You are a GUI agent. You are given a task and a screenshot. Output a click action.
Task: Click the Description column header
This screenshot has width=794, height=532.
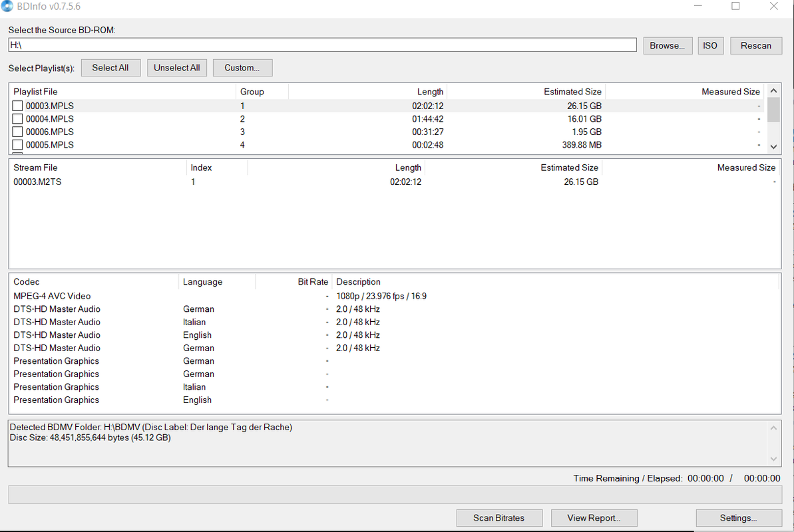556,282
